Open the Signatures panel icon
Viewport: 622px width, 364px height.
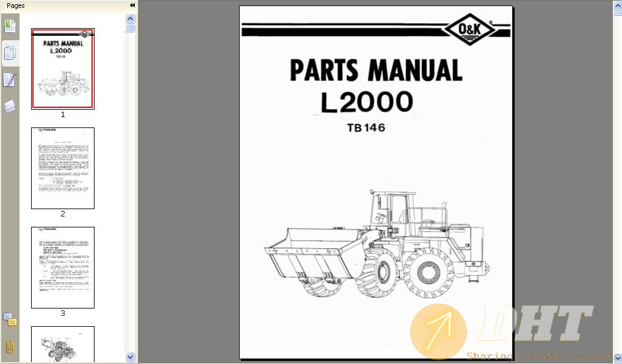point(10,80)
